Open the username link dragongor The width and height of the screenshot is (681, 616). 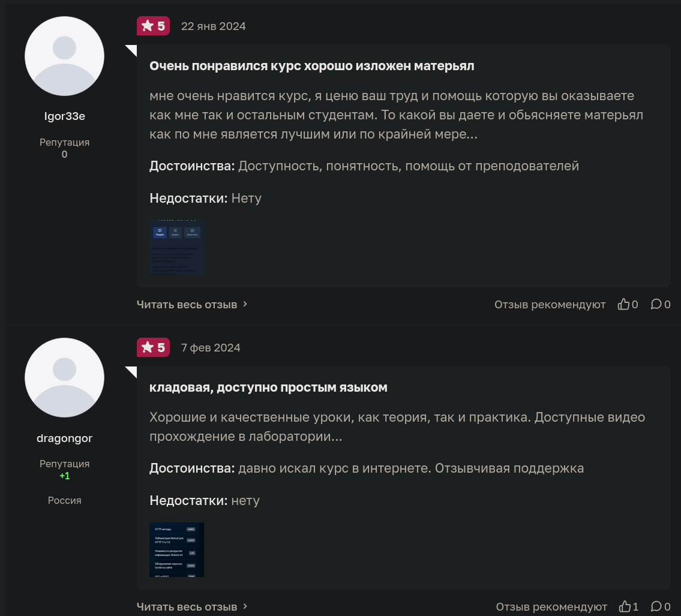[x=64, y=438]
